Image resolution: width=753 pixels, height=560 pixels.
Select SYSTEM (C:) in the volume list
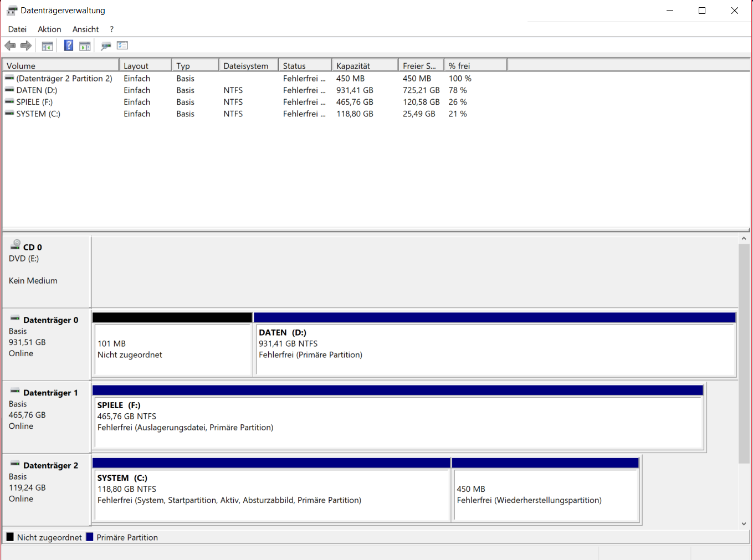click(38, 114)
